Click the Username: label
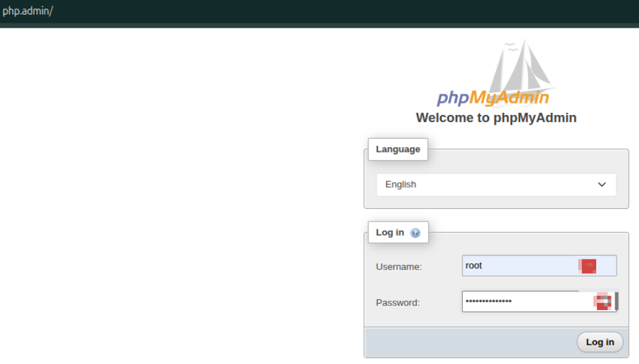Screen dimensions: 639x364 point(398,267)
